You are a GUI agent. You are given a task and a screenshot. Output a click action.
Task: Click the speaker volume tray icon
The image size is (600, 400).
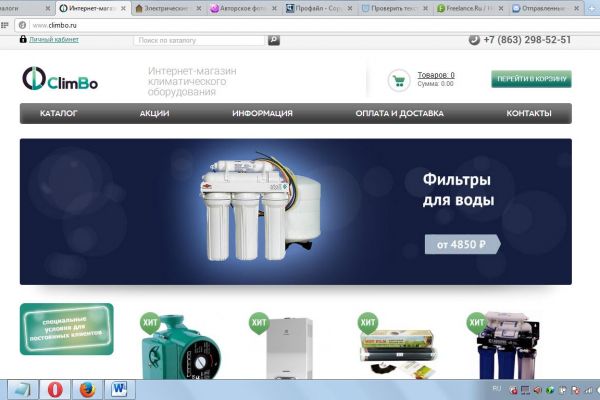(x=538, y=390)
